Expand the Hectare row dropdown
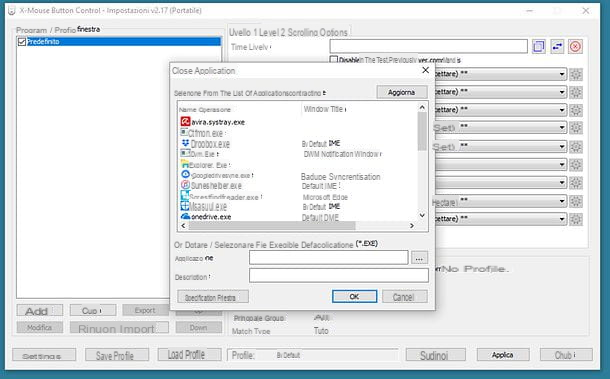 point(562,201)
